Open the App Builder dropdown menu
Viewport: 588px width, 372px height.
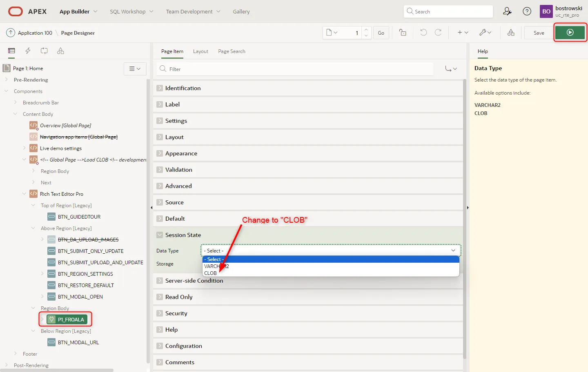pos(78,11)
